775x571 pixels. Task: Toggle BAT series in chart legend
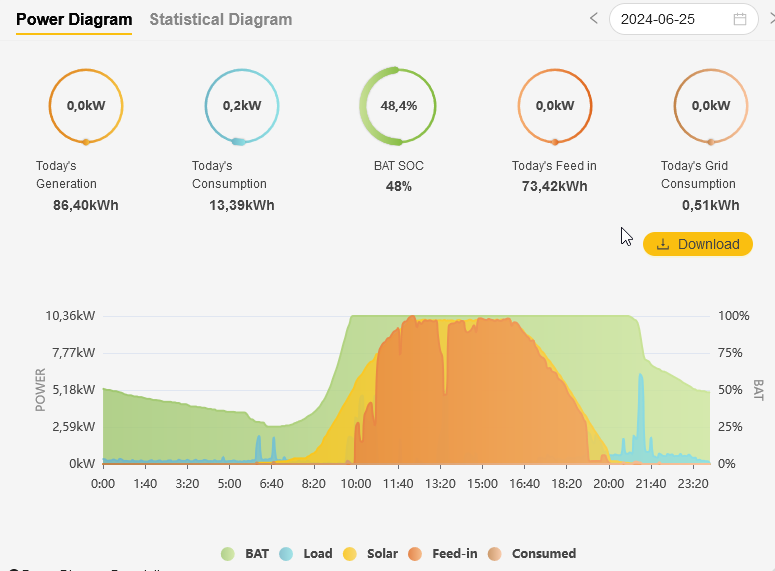pyautogui.click(x=245, y=553)
